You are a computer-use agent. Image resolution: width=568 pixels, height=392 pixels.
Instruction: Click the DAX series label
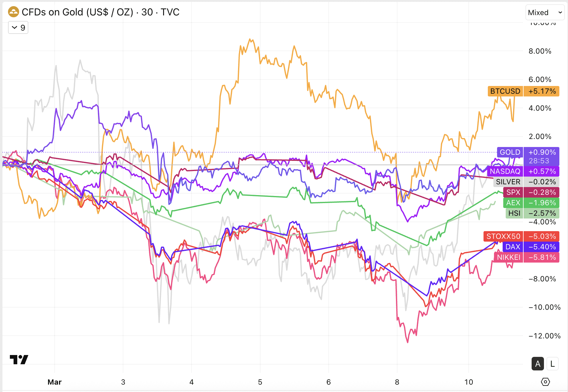pos(512,247)
